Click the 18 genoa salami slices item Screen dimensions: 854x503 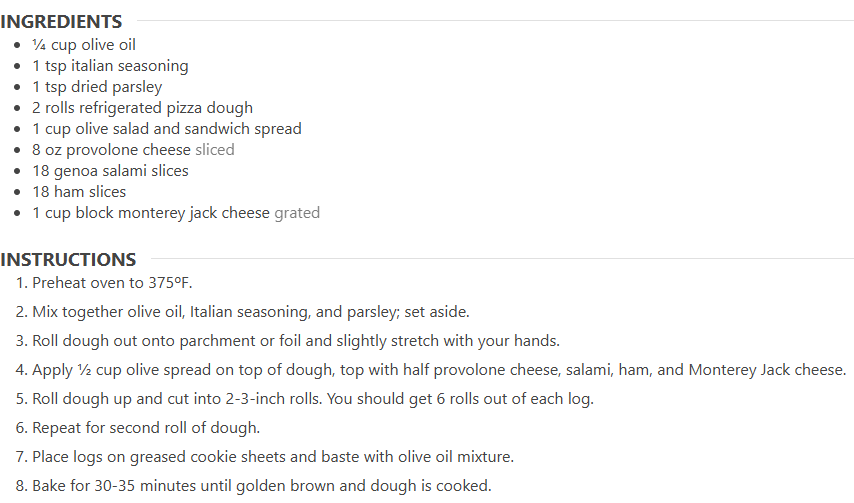click(x=110, y=171)
